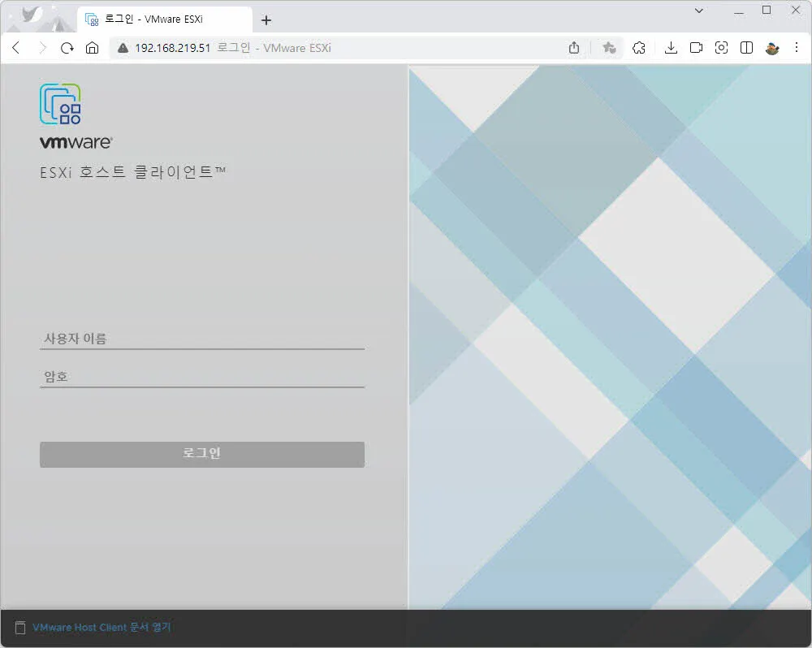This screenshot has height=648, width=812.
Task: Reload the ESXi login page
Action: (67, 48)
